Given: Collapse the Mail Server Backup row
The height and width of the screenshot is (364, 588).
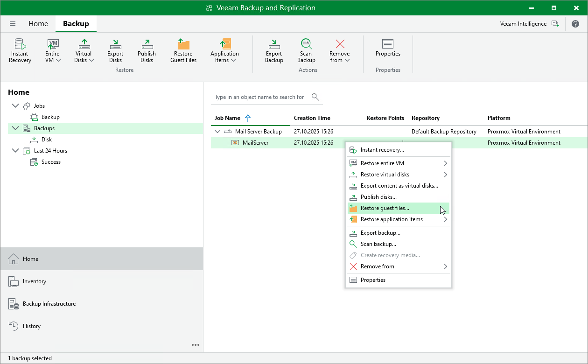Looking at the screenshot, I should tap(217, 132).
